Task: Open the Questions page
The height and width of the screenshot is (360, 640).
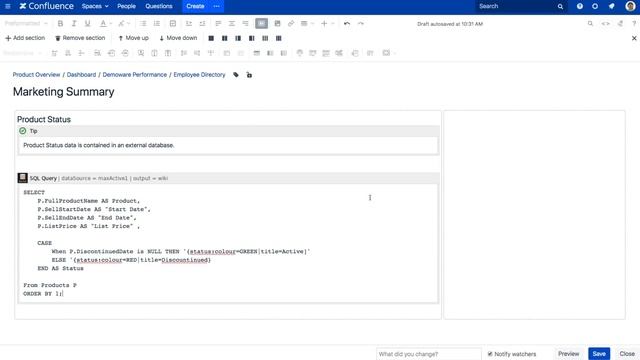Action: (159, 6)
